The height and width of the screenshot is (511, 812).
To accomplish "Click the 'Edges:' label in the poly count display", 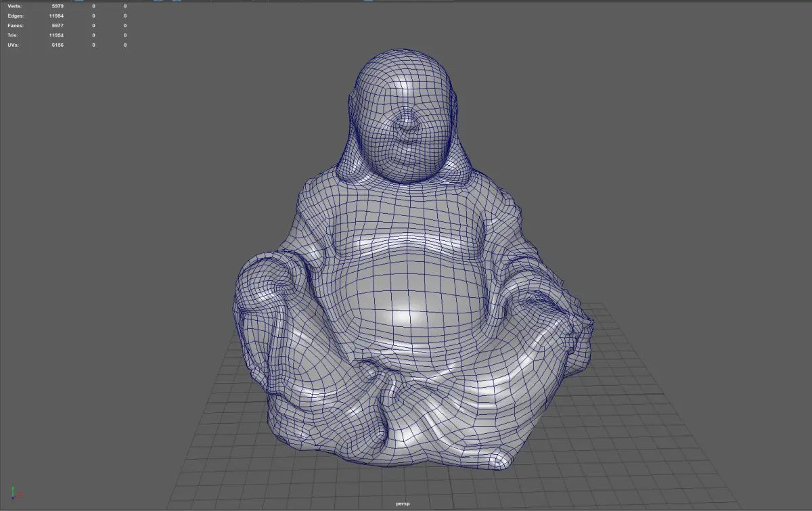I will tap(16, 16).
